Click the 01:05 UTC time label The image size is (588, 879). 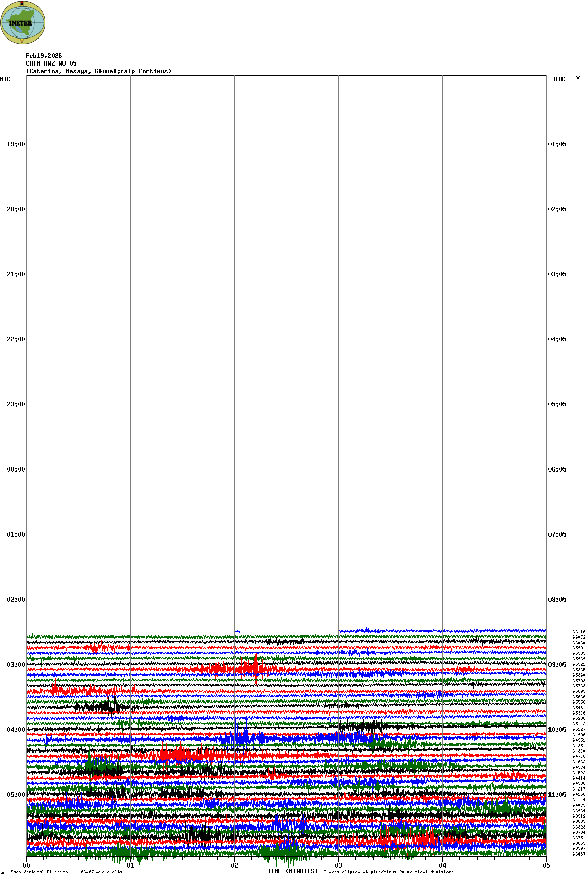pyautogui.click(x=557, y=144)
